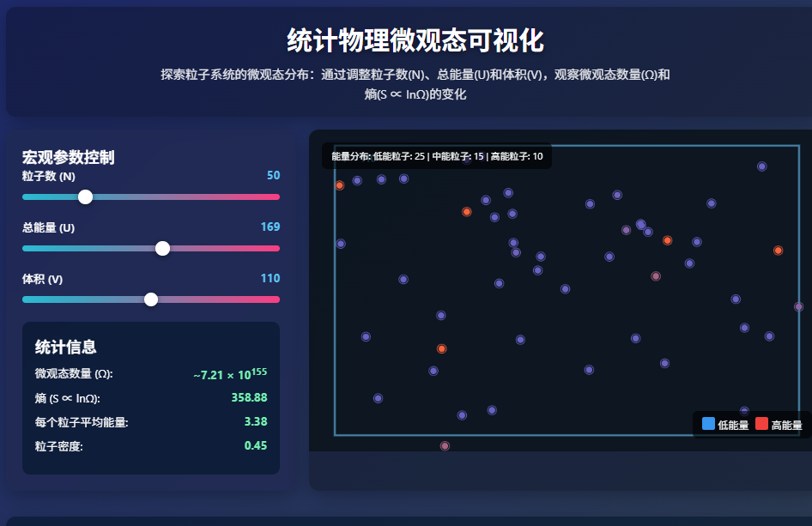Click the 粒子密度 value 0.45
Screen dimensions: 812x526
pyautogui.click(x=256, y=446)
